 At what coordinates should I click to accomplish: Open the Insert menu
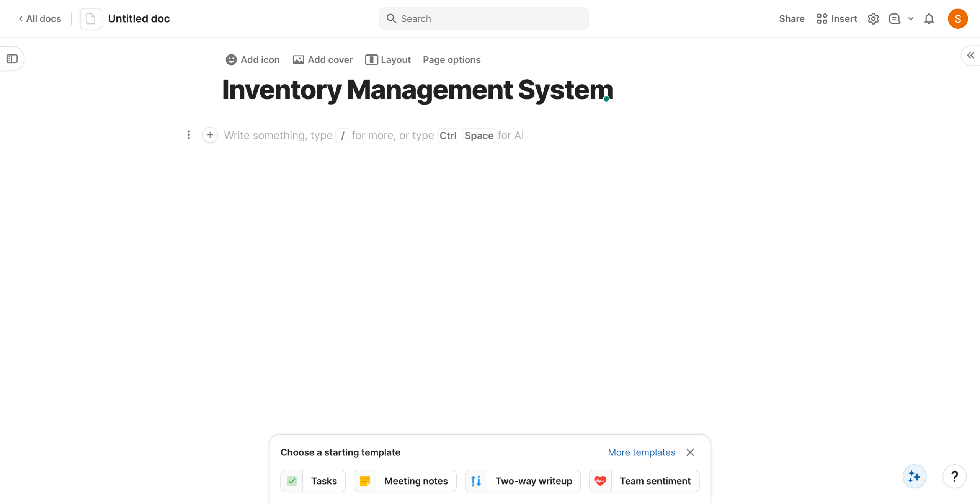[x=837, y=19]
